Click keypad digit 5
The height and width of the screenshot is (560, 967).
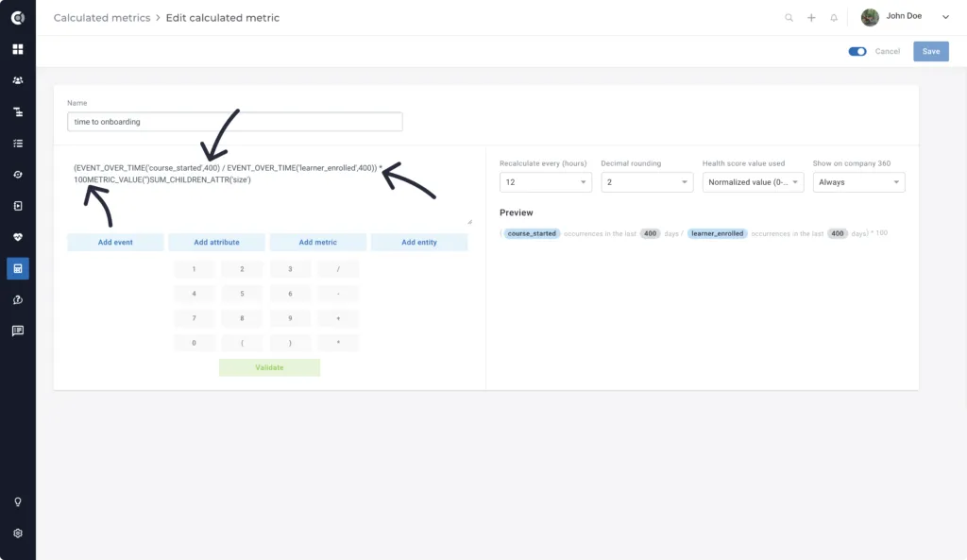[242, 294]
